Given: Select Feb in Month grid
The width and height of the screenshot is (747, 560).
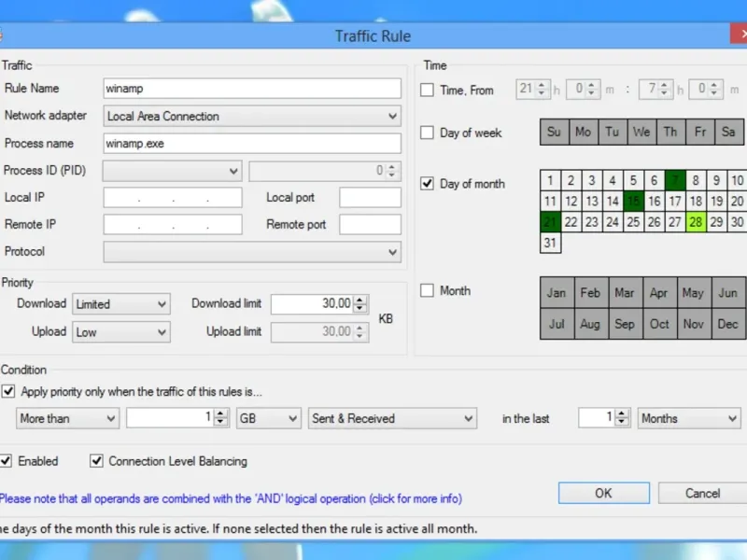Looking at the screenshot, I should [x=591, y=293].
